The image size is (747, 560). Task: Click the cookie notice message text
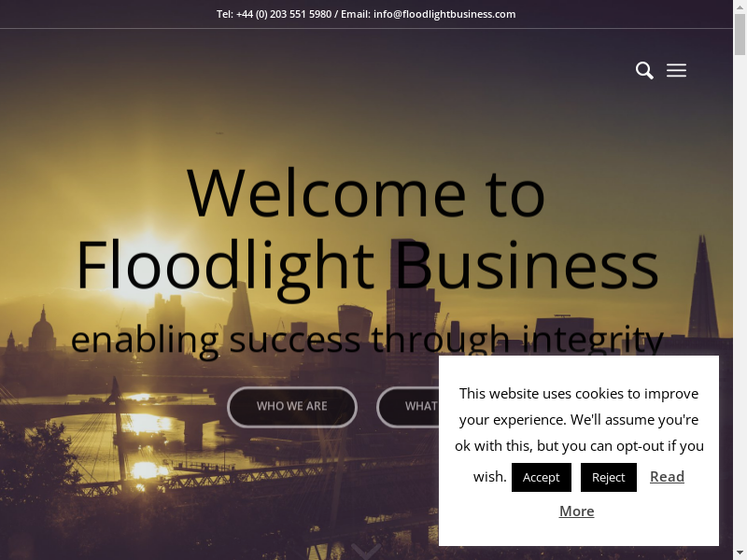click(579, 419)
